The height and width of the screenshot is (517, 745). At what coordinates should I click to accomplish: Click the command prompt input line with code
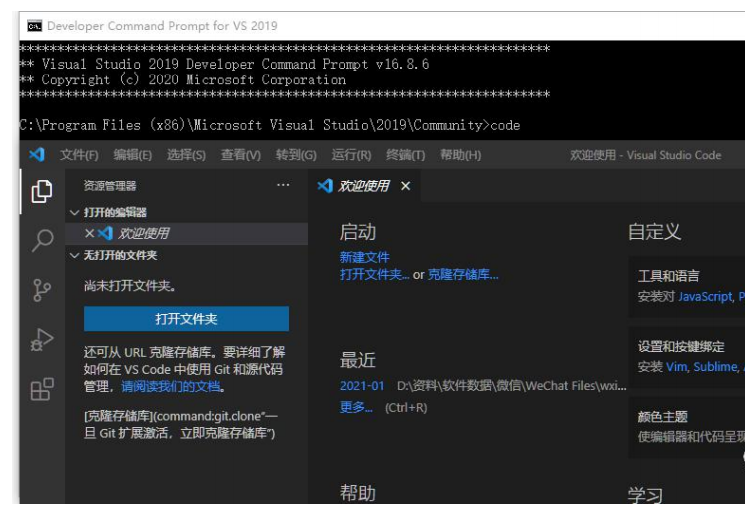[270, 125]
